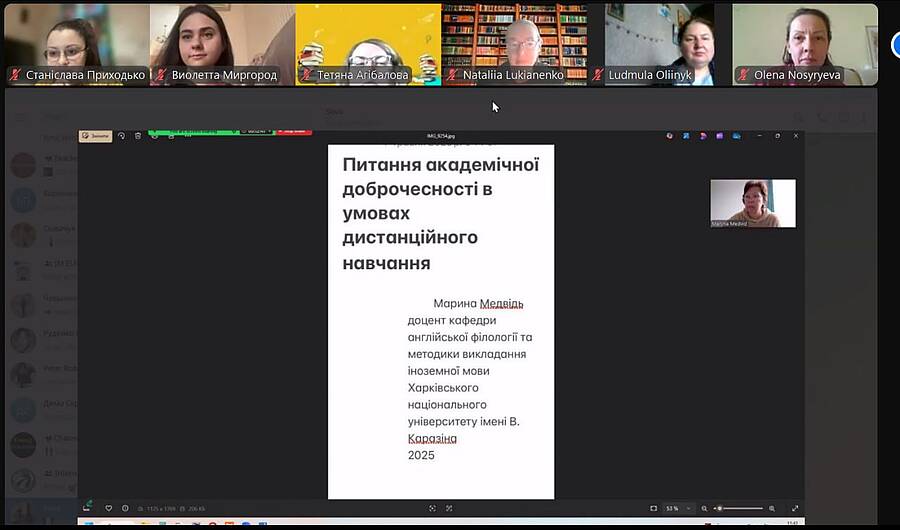Viewport: 900px width, 530px height.
Task: Click the trash delete icon in Photos
Action: click(138, 136)
